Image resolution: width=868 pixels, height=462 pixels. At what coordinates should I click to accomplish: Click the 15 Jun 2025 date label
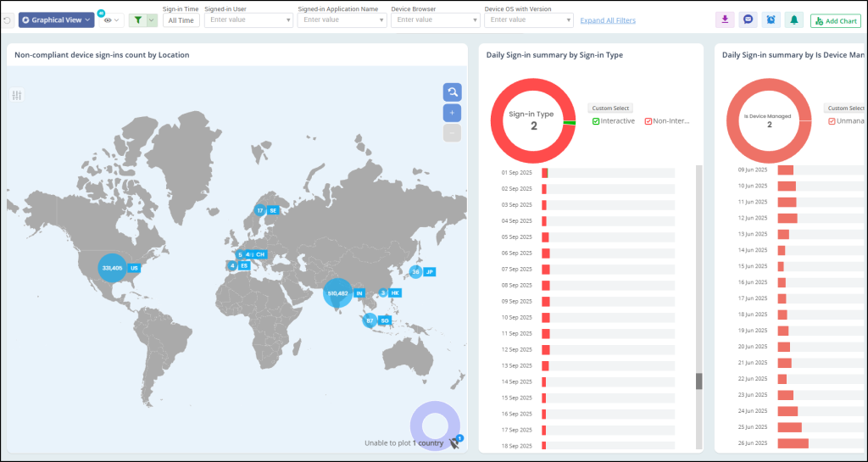(x=753, y=267)
